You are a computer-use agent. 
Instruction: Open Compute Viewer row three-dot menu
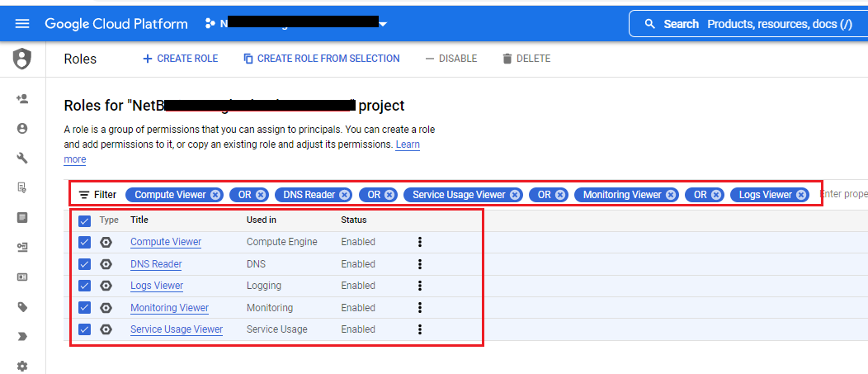pos(420,242)
